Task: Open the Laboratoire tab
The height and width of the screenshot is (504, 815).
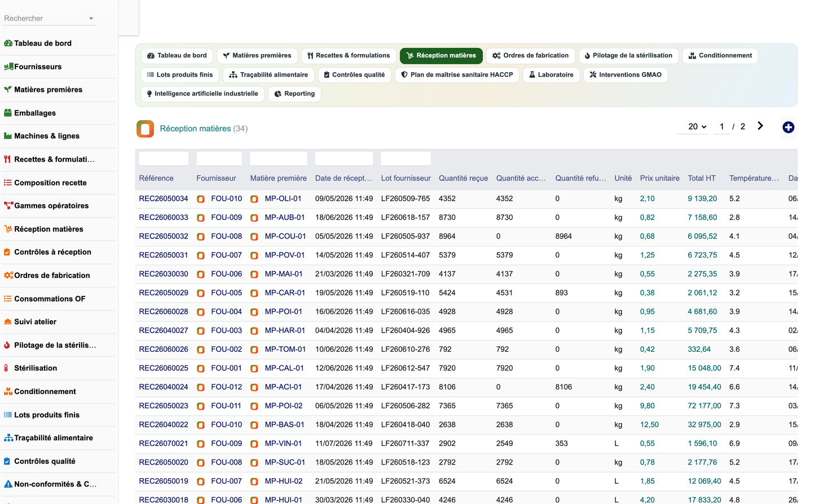Action: click(551, 75)
